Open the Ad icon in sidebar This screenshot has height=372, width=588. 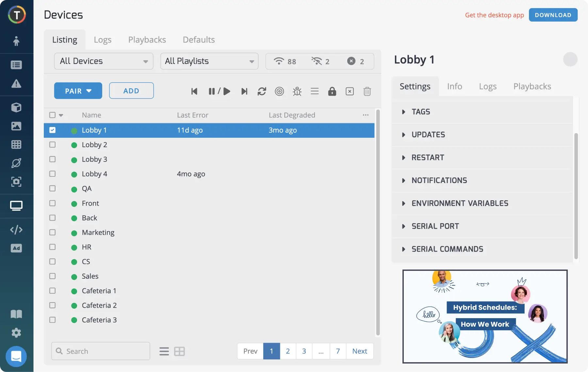(16, 248)
